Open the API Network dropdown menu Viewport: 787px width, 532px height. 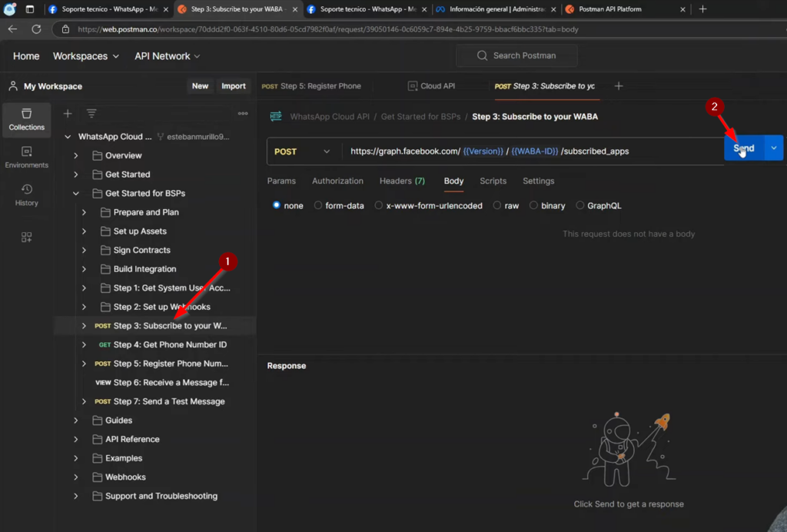(167, 56)
